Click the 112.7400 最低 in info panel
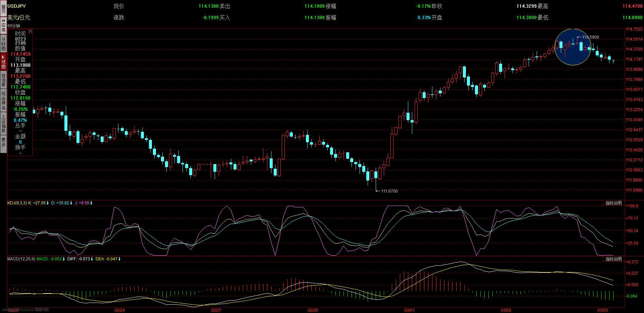This screenshot has height=313, width=644. coord(20,87)
